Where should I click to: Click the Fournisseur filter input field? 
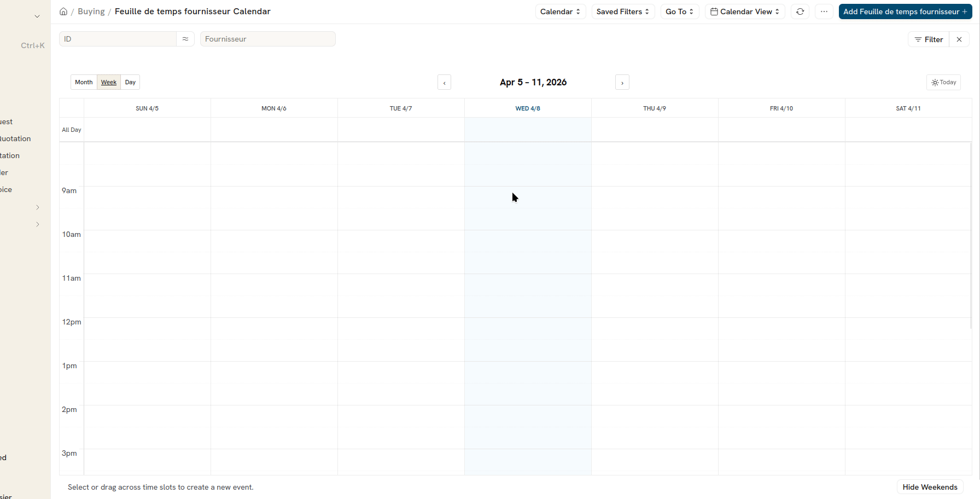[267, 39]
